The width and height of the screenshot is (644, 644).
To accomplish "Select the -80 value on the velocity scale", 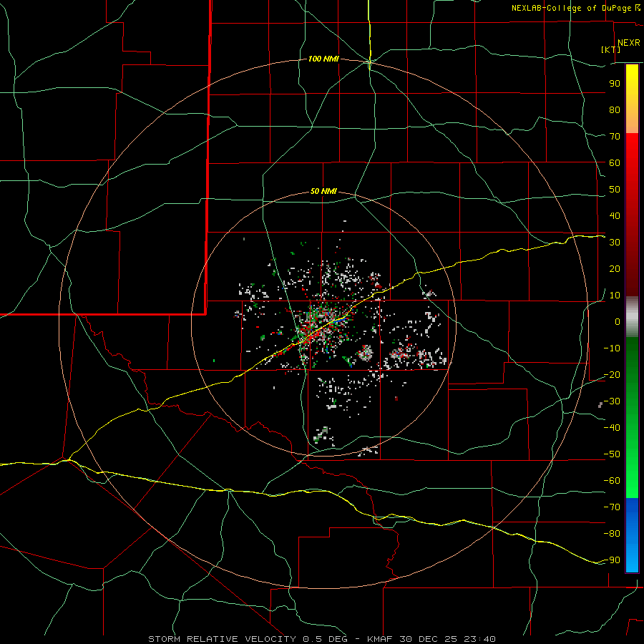I will (612, 534).
